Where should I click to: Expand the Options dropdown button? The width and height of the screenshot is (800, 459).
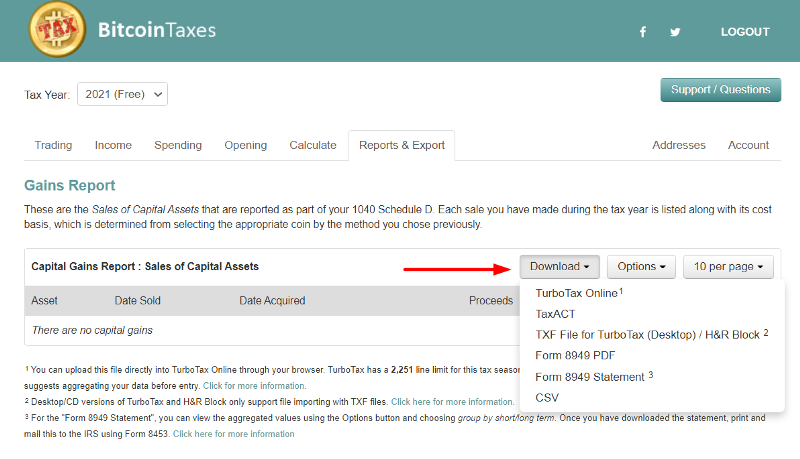point(641,267)
